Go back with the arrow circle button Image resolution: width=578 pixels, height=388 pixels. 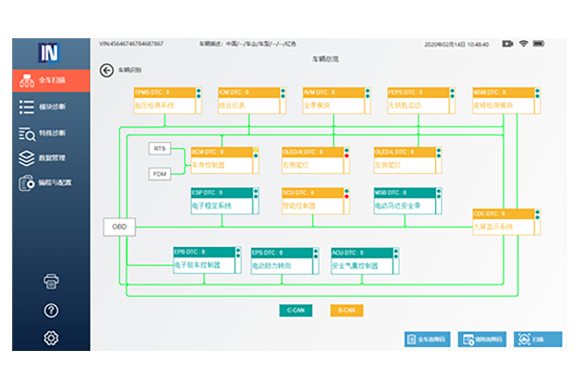pyautogui.click(x=107, y=70)
